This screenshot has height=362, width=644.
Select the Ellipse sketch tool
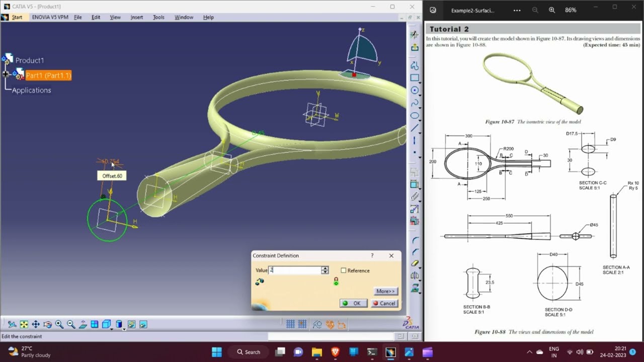[415, 116]
